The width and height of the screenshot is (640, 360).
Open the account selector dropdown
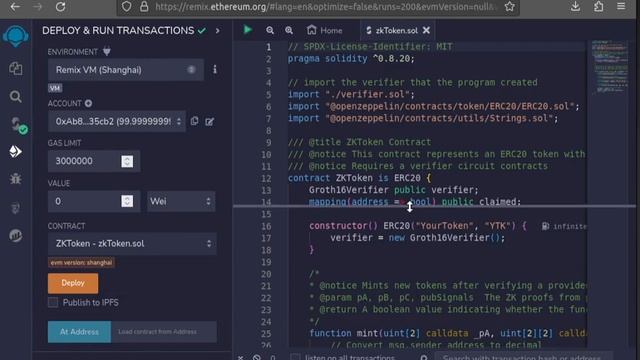[x=117, y=121]
